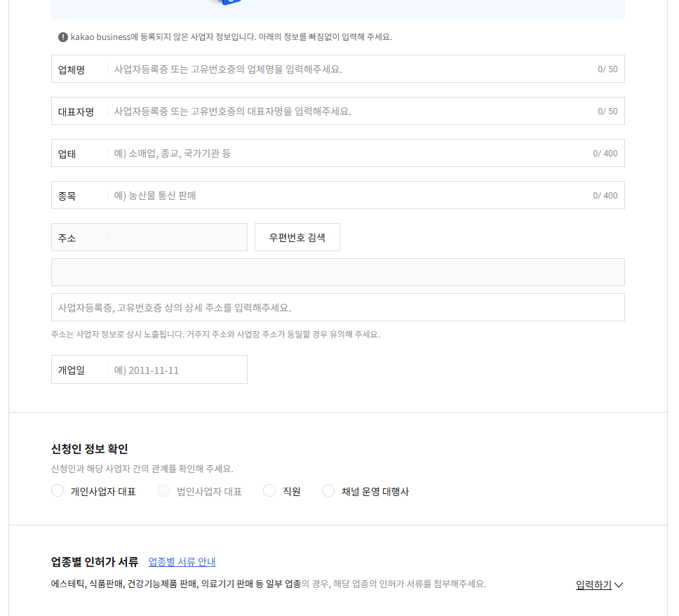Focus the 개업일 opening date field
The image size is (679, 616).
coord(149,370)
